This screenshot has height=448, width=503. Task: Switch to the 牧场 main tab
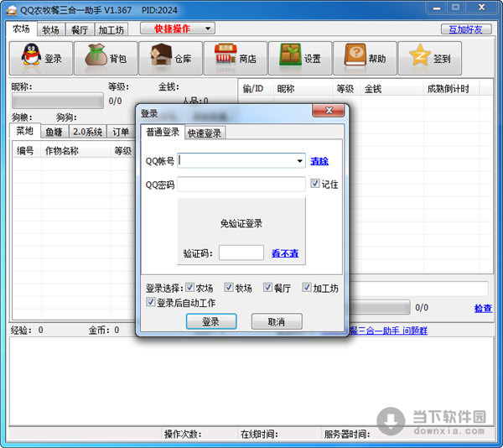[x=51, y=30]
